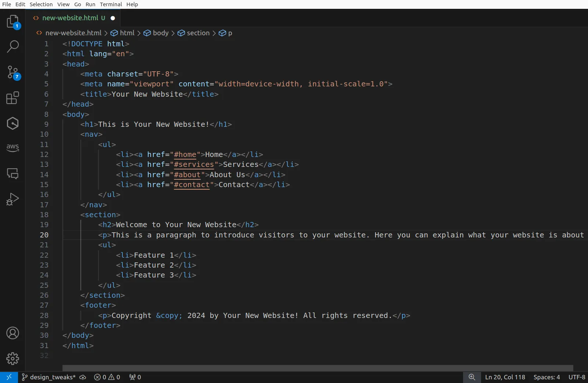Place cursor in the title text 'Your New Website'
This screenshot has height=383, width=588.
(x=147, y=94)
